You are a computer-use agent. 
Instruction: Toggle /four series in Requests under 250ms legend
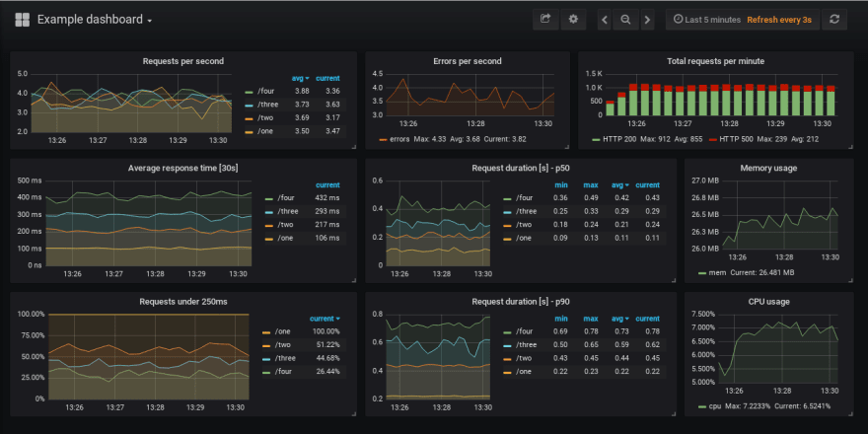[283, 372]
